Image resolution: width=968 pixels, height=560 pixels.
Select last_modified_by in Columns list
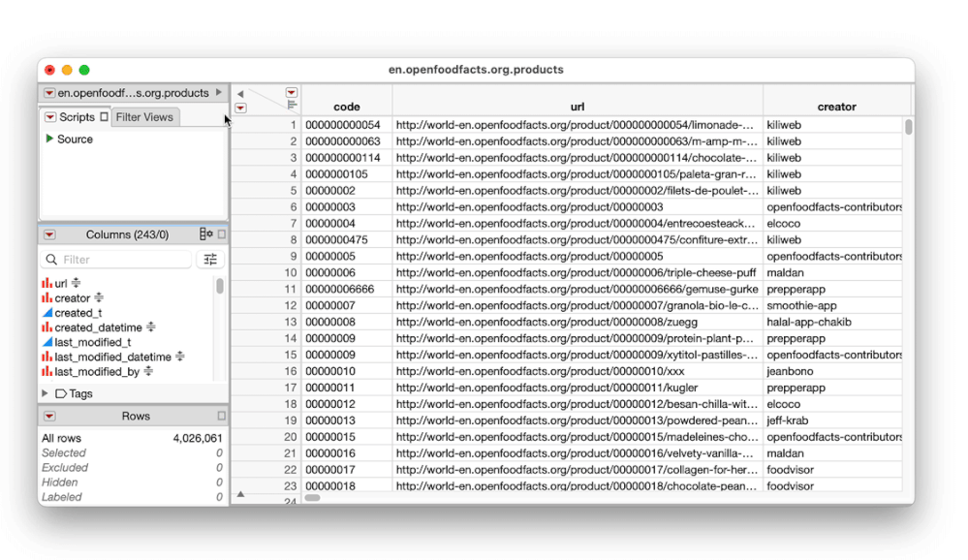tap(97, 372)
